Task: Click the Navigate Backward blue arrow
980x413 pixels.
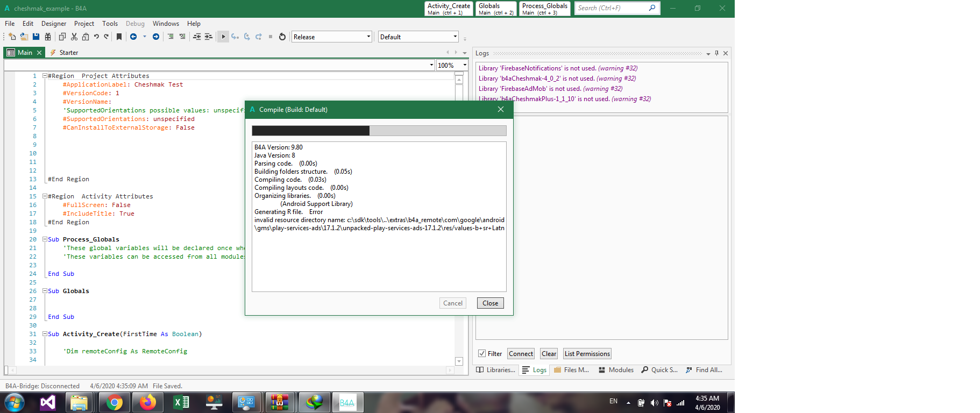Action: coord(133,37)
